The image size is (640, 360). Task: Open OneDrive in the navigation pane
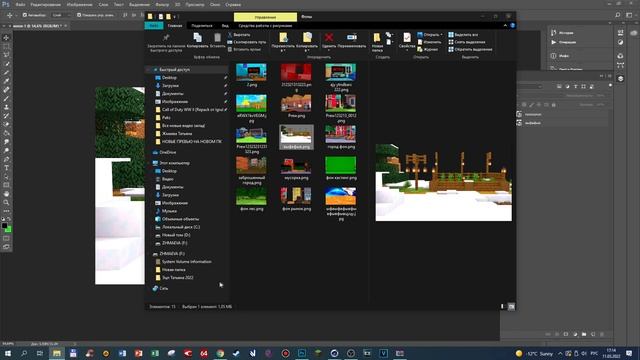(164, 152)
